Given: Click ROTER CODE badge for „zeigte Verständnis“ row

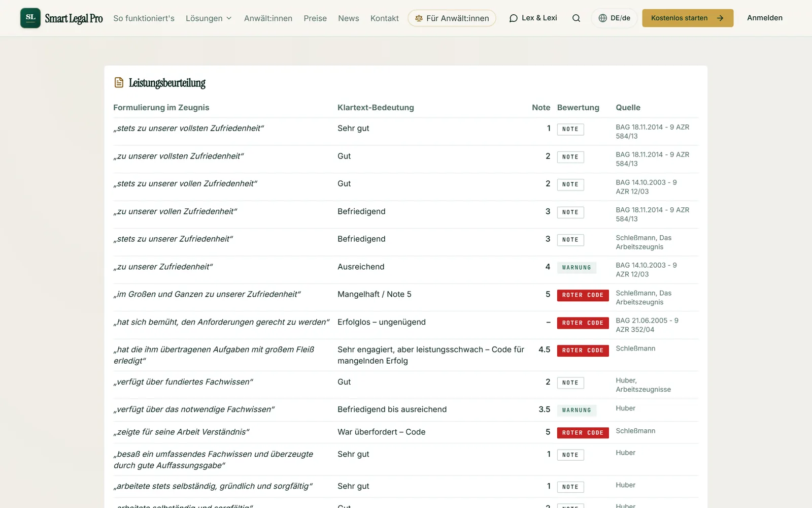Looking at the screenshot, I should coord(583,433).
